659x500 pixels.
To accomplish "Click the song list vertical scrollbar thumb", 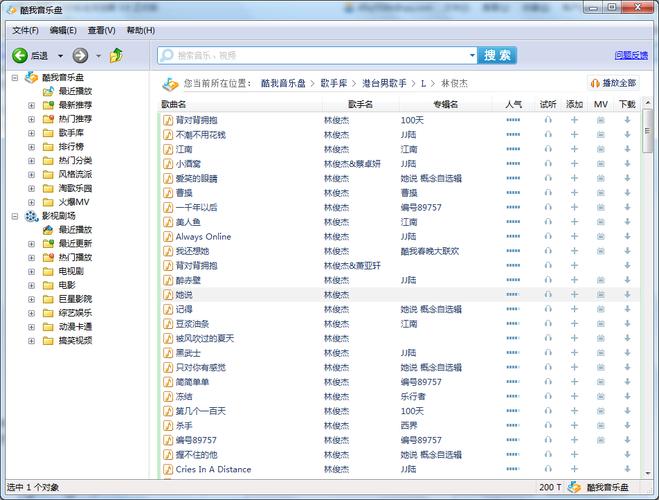I will point(647,131).
